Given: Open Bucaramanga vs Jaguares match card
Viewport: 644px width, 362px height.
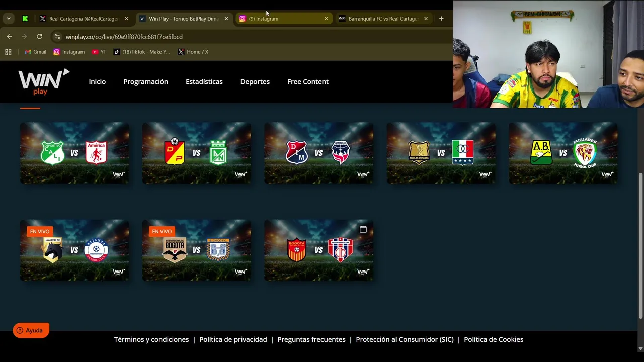Looking at the screenshot, I should pyautogui.click(x=563, y=153).
